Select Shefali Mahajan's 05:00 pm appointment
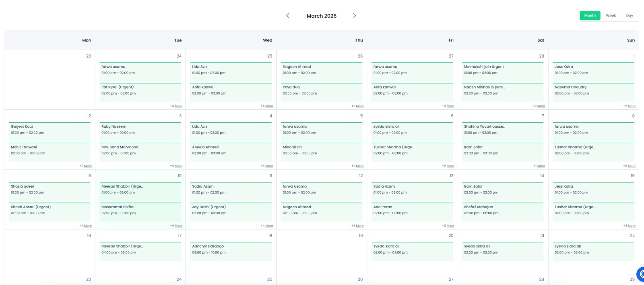 (503, 210)
